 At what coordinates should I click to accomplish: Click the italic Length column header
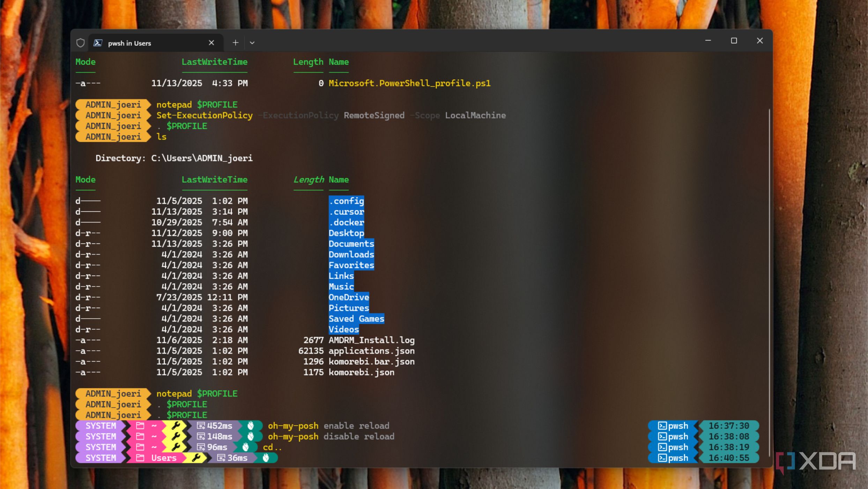(x=309, y=180)
